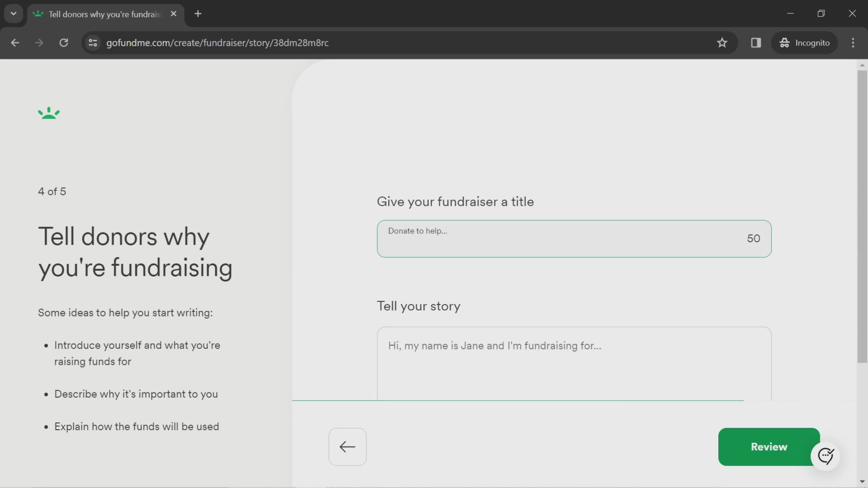Open a new tab

[x=198, y=14]
